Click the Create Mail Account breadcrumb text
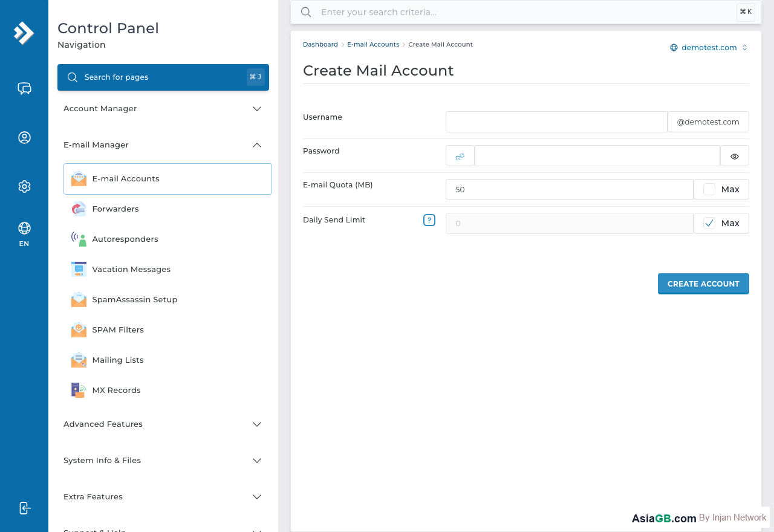 [x=440, y=45]
